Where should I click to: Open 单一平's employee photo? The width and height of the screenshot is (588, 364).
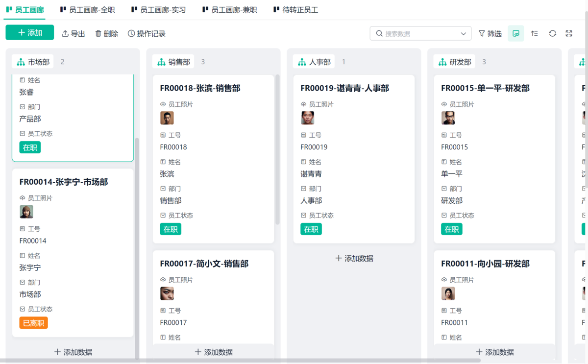[448, 118]
